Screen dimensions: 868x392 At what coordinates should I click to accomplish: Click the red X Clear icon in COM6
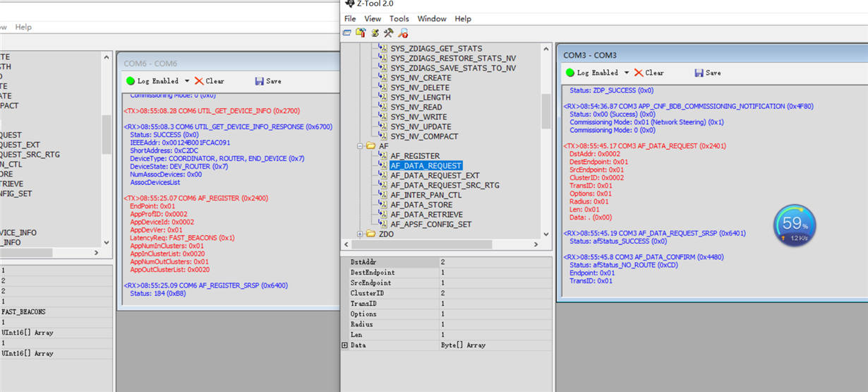pos(199,81)
